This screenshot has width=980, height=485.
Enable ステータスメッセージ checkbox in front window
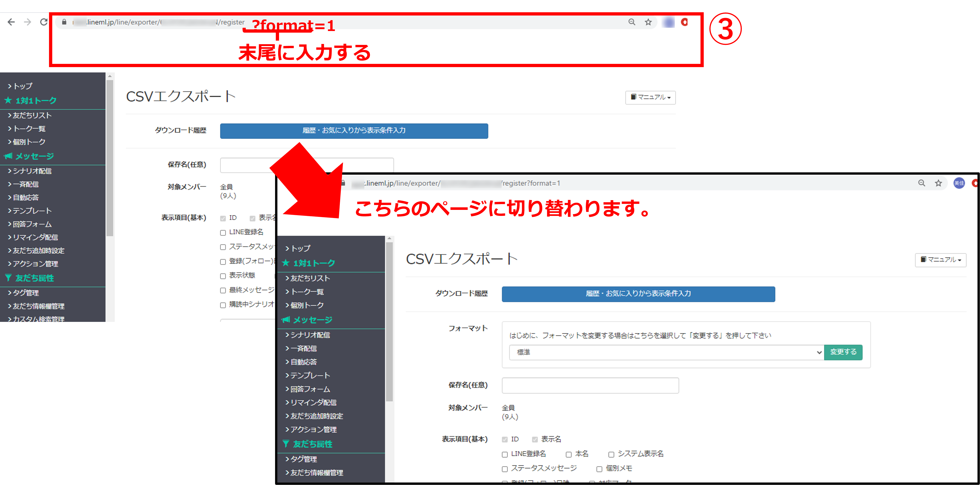click(x=505, y=469)
